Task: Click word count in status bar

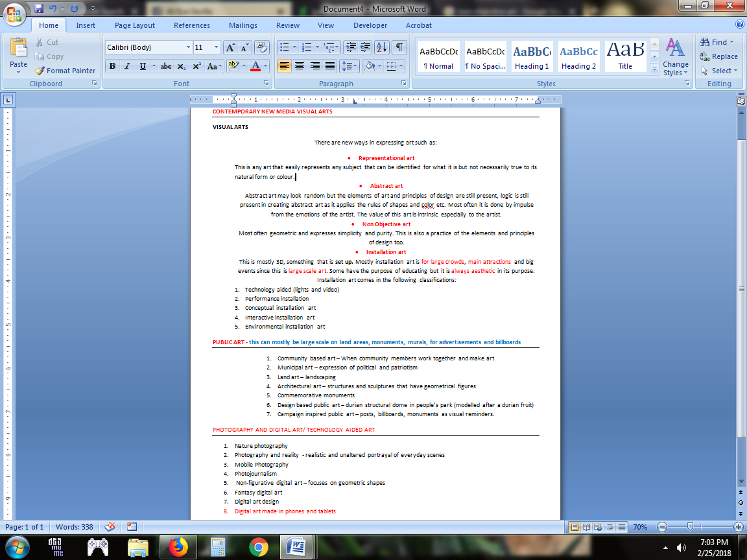Action: (75, 527)
